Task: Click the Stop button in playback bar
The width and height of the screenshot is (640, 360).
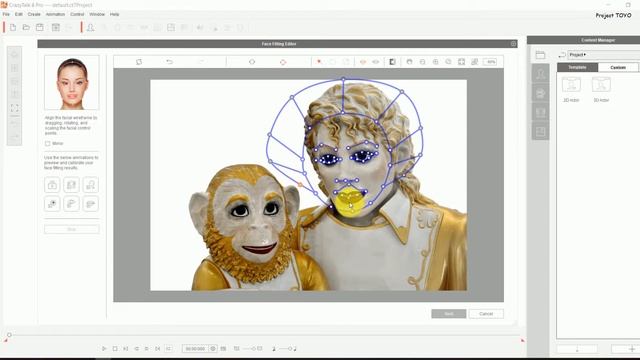Action: 115,349
